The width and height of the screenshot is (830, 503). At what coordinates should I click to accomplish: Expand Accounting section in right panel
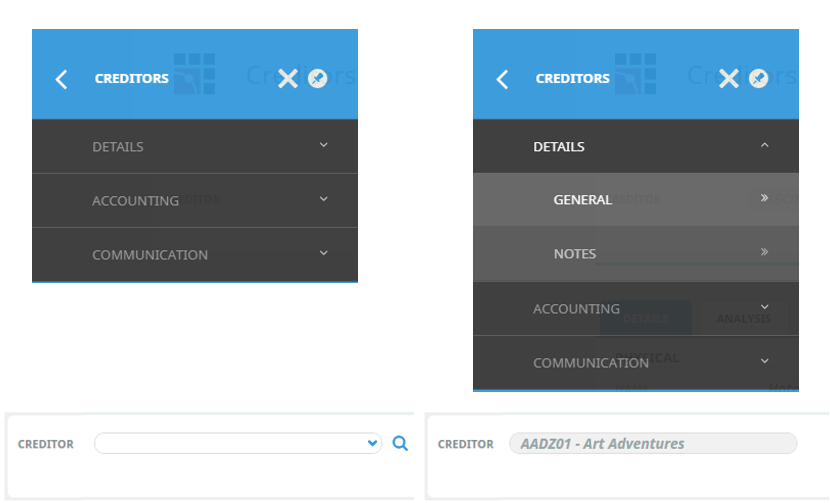[x=764, y=308]
